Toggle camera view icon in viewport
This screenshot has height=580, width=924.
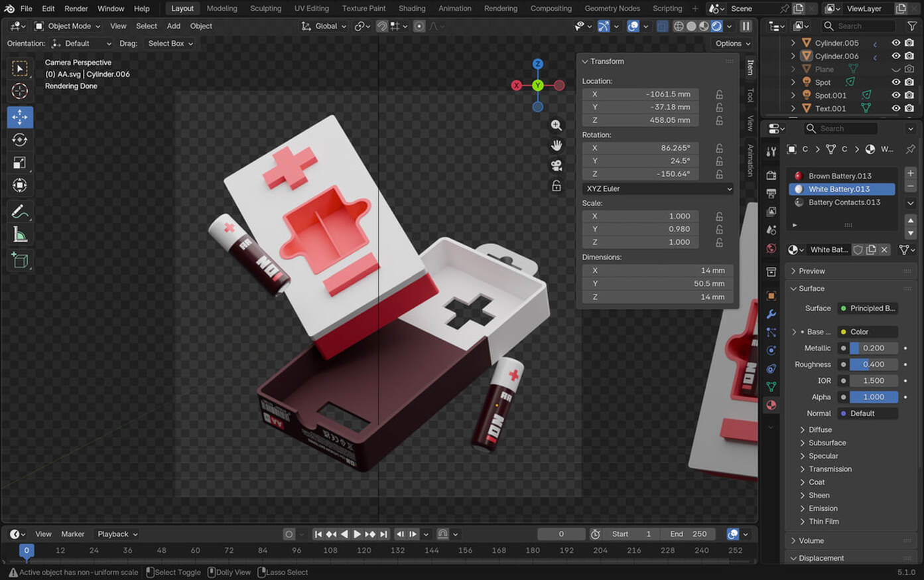point(557,165)
